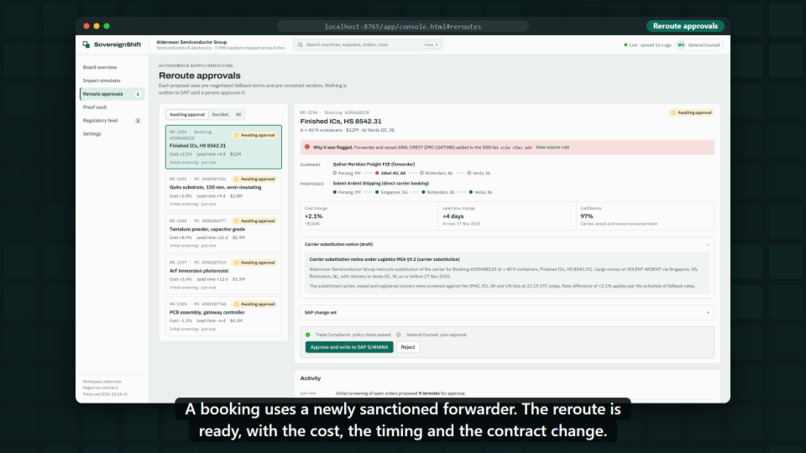
Task: Click the notification count badge beside Regulatory feed
Action: tap(138, 121)
